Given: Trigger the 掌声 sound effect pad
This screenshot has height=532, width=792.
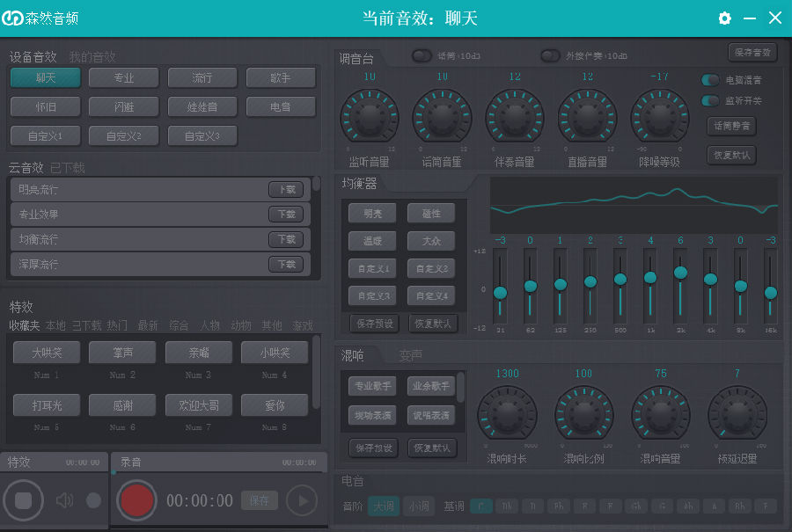Looking at the screenshot, I should click(122, 352).
